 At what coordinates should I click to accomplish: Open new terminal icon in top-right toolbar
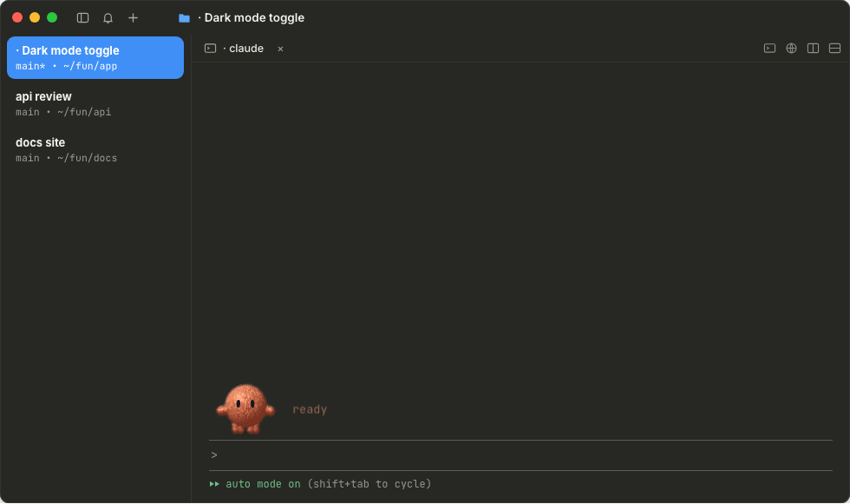770,49
